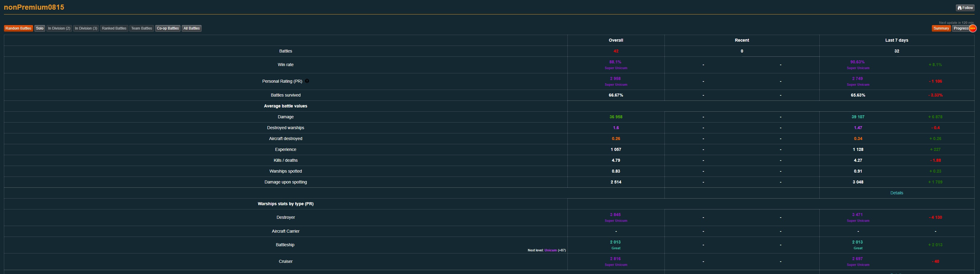980x274 pixels.
Task: Click the Unicum next level label
Action: pos(551,250)
